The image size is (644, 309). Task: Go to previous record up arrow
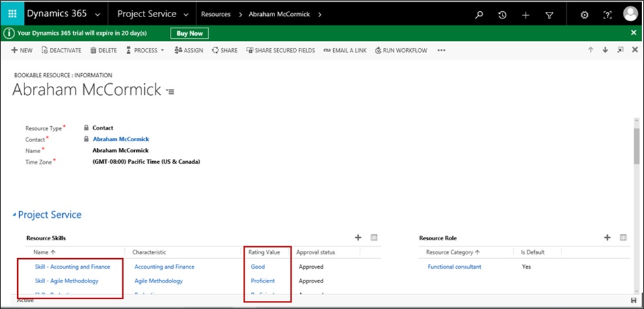[590, 50]
